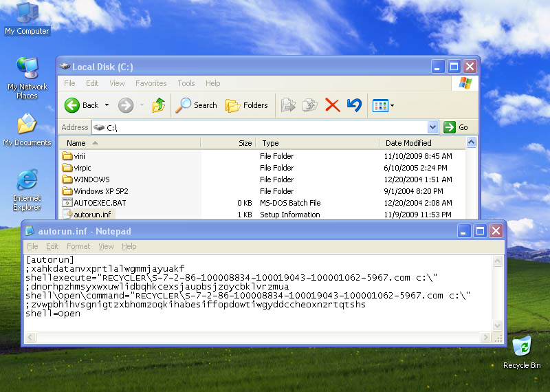Open the Views dropdown arrow
Screen dimensions: 550x392
tap(392, 105)
